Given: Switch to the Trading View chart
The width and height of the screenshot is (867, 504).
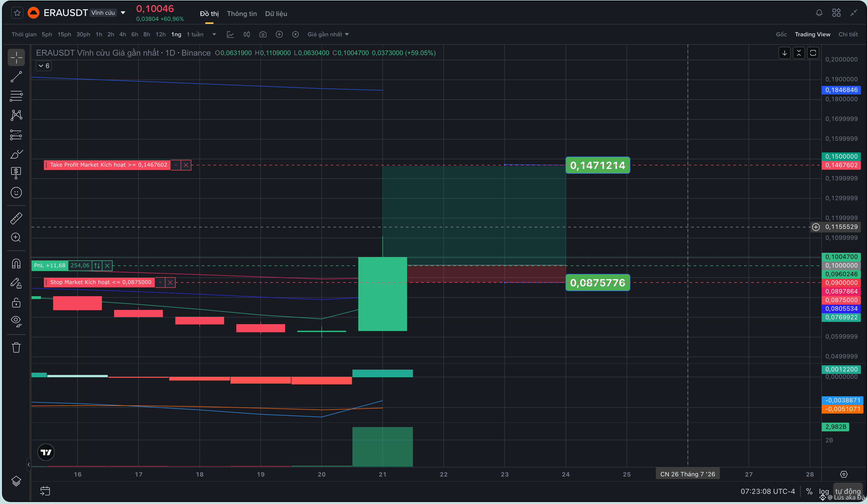Looking at the screenshot, I should point(812,34).
